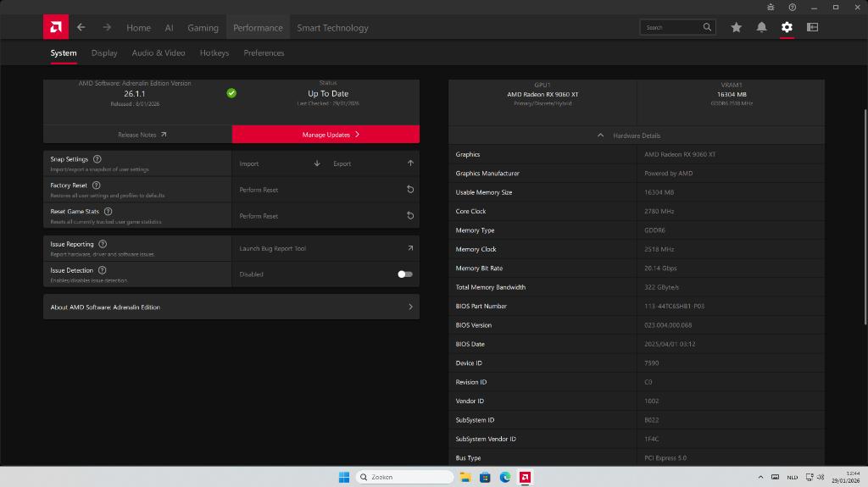This screenshot has width=868, height=487.
Task: Open the favorites star icon
Action: (x=736, y=27)
